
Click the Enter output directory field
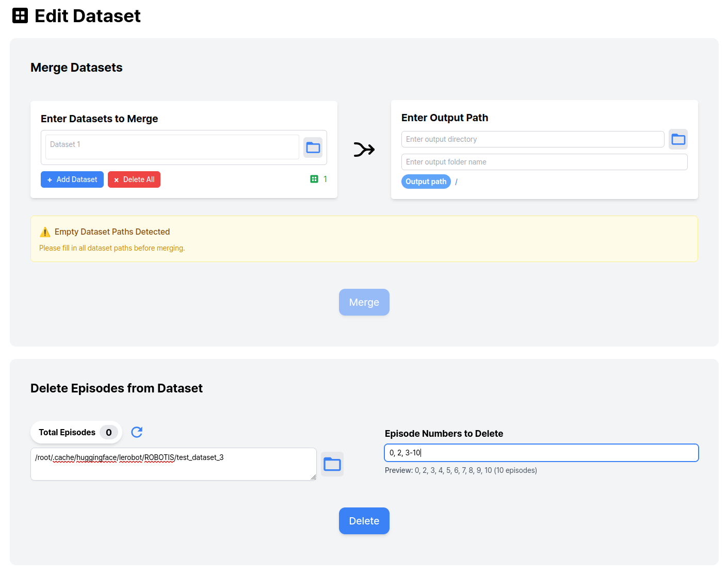[x=532, y=139]
